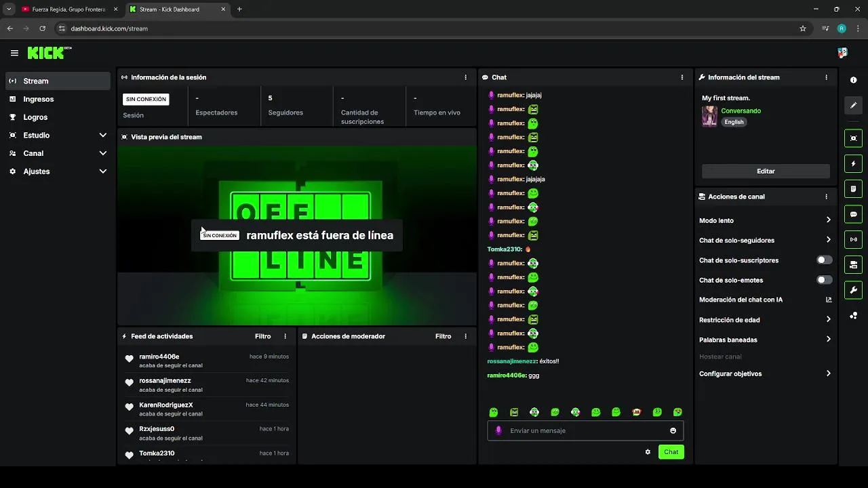Click the English language tag
Viewport: 868px width, 488px height.
coord(734,122)
